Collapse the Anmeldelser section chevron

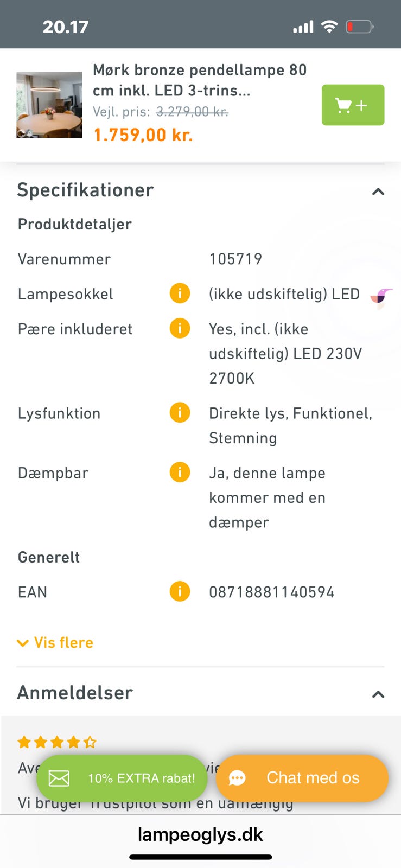pyautogui.click(x=378, y=694)
